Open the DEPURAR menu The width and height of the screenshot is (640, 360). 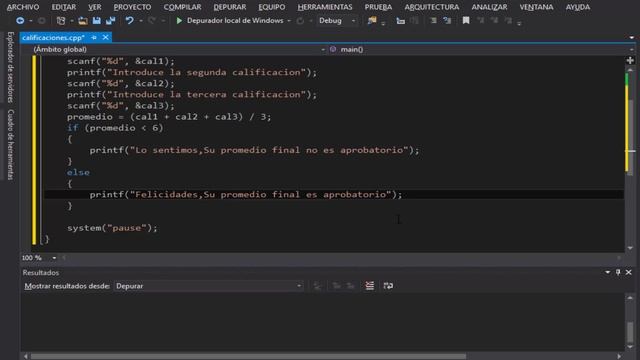click(x=230, y=7)
